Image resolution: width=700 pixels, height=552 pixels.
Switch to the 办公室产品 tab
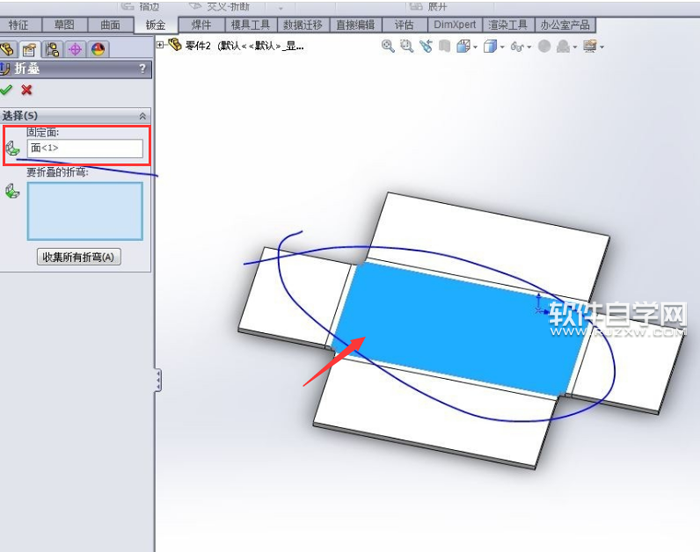tap(565, 25)
